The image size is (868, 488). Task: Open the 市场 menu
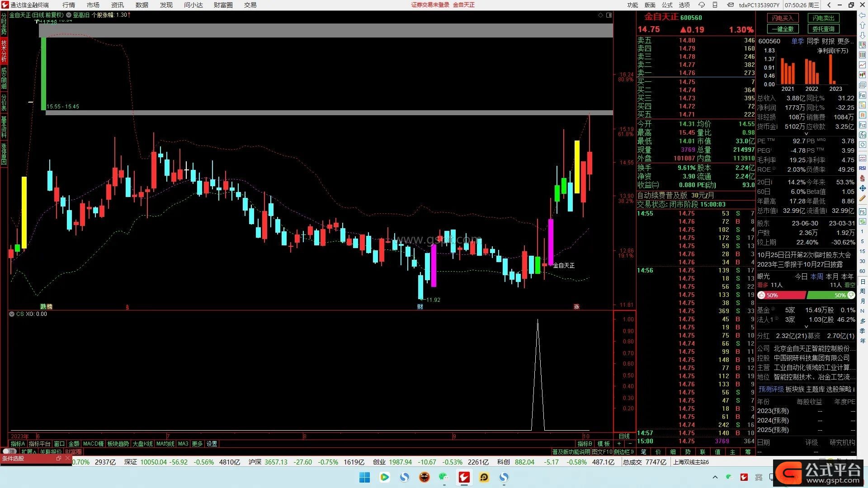point(93,5)
